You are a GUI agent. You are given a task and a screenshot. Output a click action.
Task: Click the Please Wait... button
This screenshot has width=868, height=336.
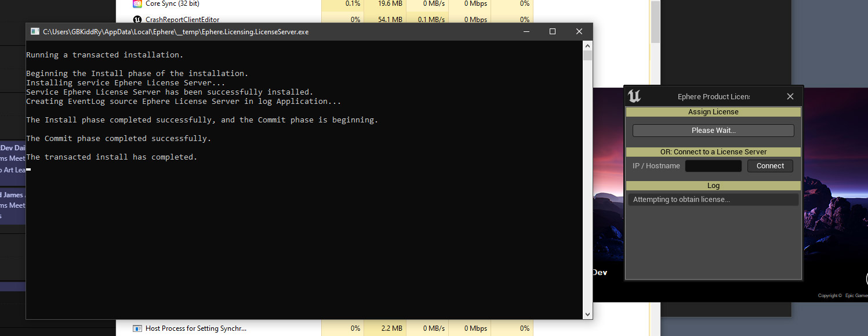[x=713, y=131]
